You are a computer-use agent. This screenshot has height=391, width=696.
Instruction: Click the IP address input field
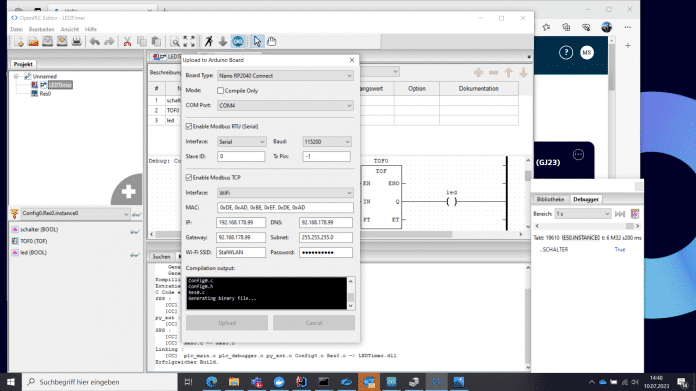coord(241,222)
